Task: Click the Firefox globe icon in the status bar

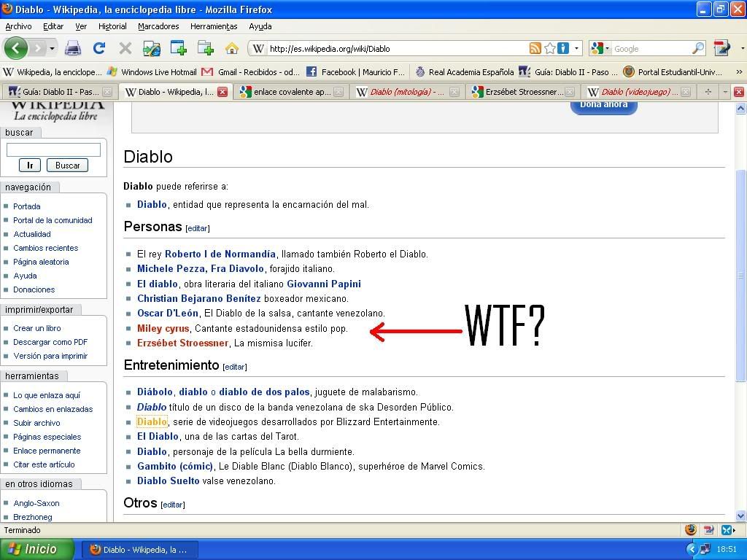Action: pyautogui.click(x=690, y=529)
